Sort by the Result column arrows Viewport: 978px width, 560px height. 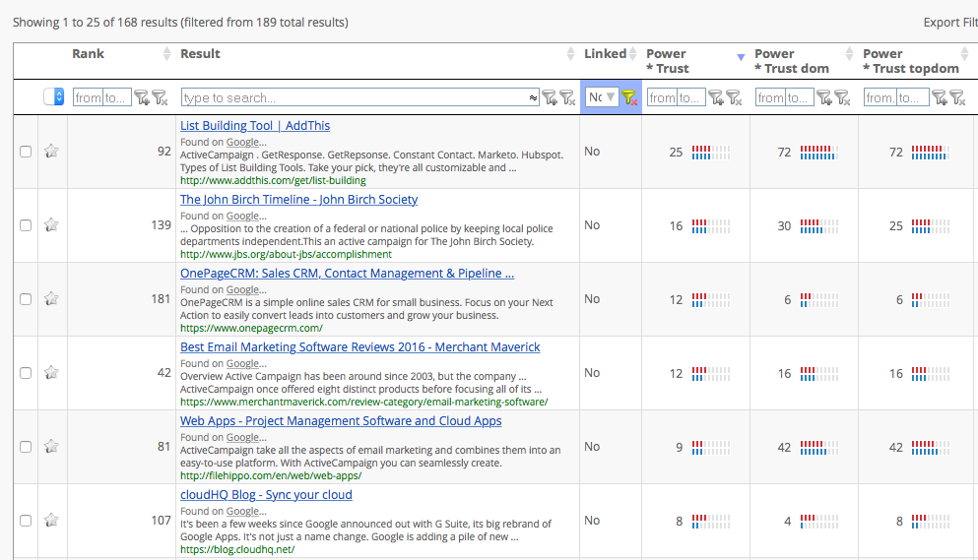(570, 53)
